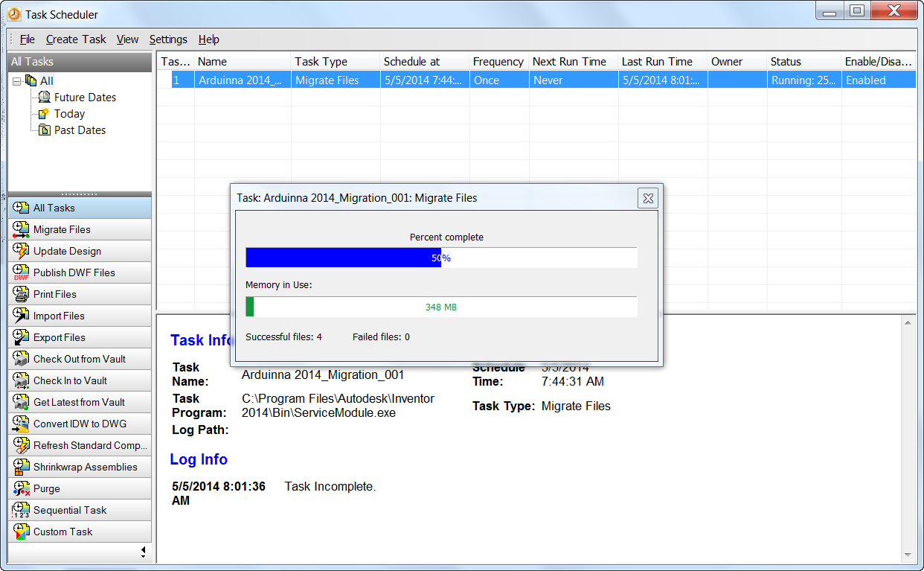This screenshot has height=571, width=924.
Task: Open the Create Task menu
Action: coord(76,39)
